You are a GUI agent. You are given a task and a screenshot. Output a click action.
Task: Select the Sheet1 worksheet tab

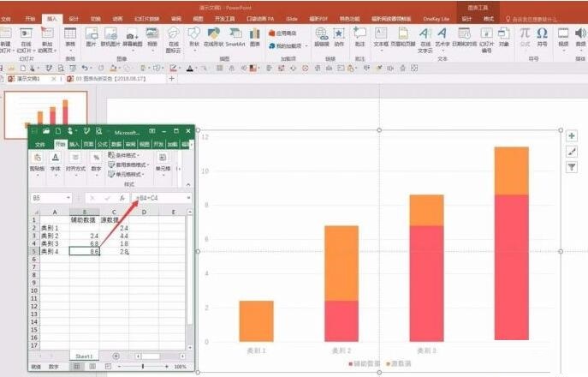pyautogui.click(x=84, y=356)
